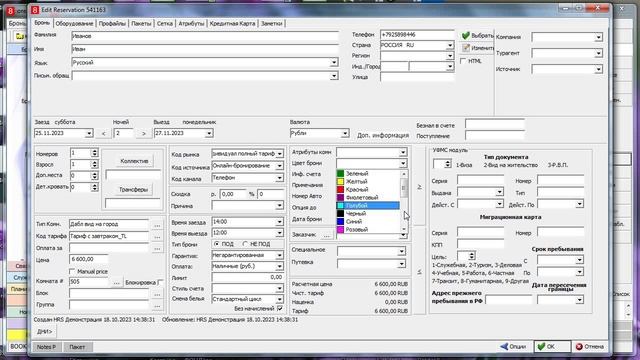Confirm with the green check OK button
The height and width of the screenshot is (360, 640).
pos(551,347)
